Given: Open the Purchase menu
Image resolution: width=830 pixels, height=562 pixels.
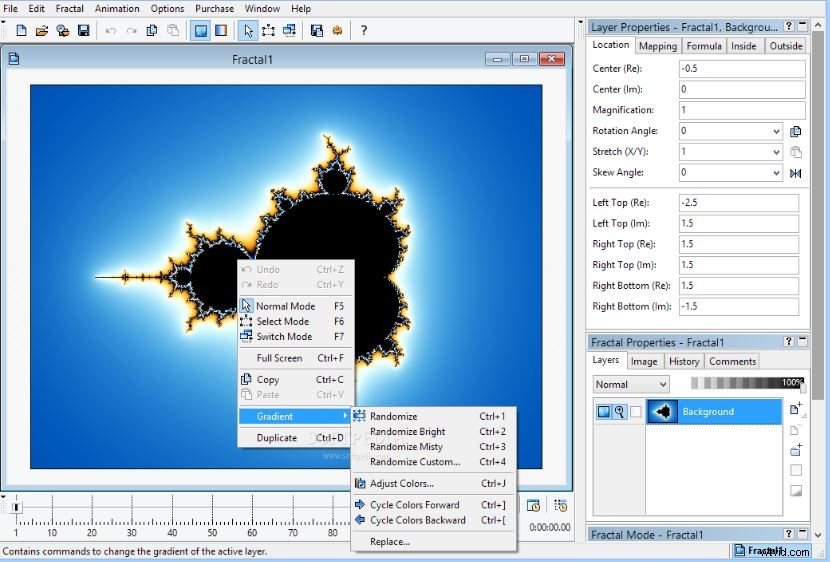Looking at the screenshot, I should pyautogui.click(x=214, y=8).
